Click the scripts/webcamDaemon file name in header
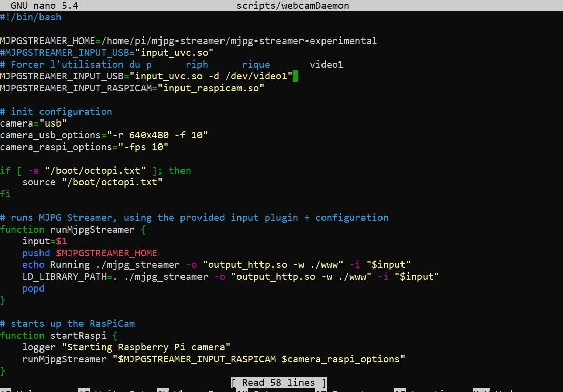Image resolution: width=563 pixels, height=392 pixels. click(x=293, y=6)
